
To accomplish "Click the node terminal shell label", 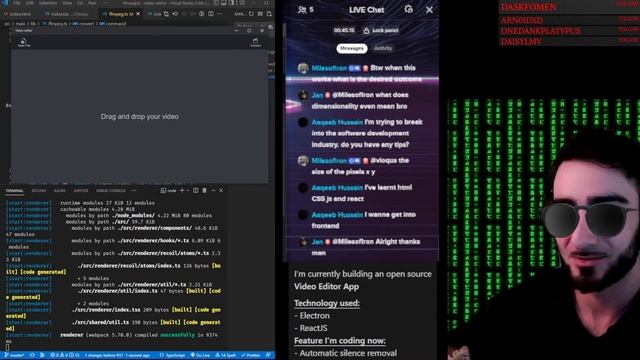I will click(169, 191).
